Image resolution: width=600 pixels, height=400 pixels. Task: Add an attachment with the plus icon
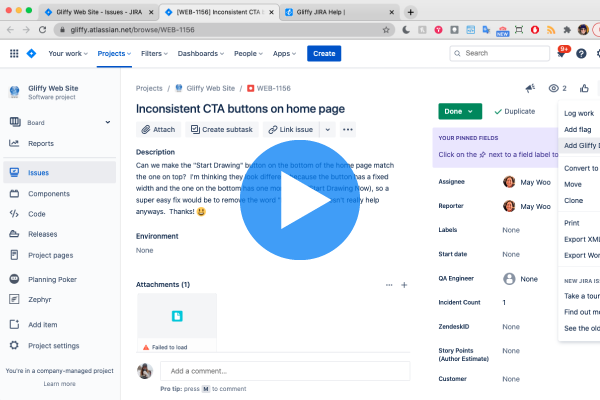point(404,285)
